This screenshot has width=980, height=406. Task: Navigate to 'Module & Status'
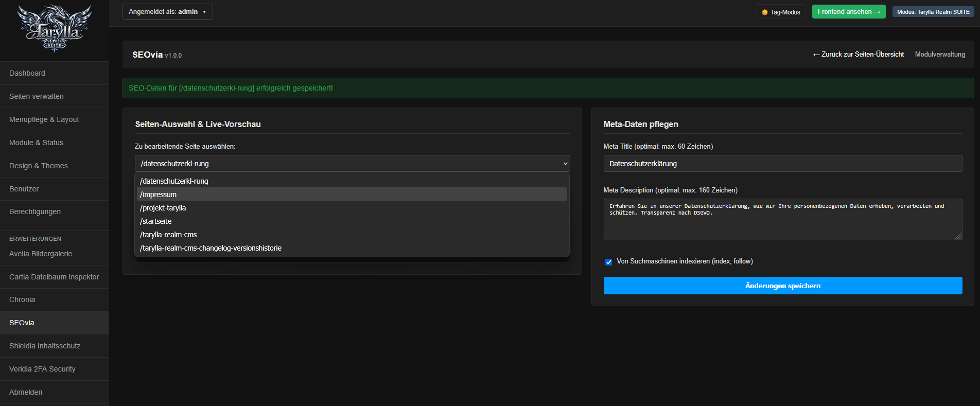(55, 143)
